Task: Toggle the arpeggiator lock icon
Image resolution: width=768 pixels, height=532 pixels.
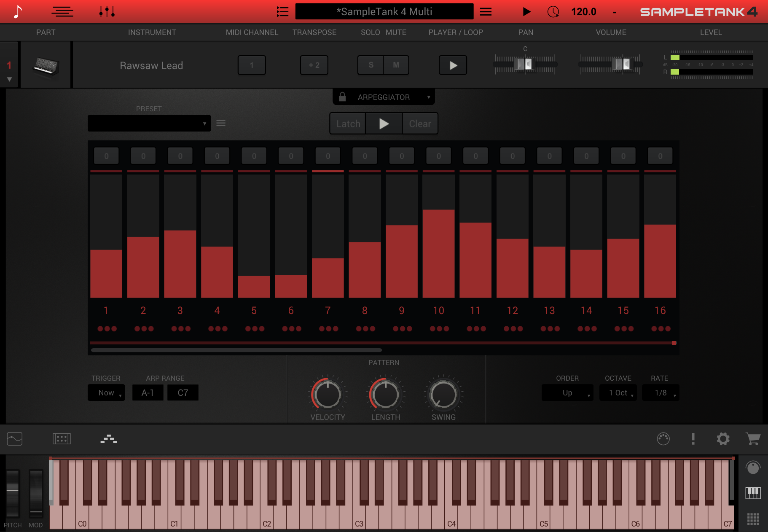Action: (342, 97)
